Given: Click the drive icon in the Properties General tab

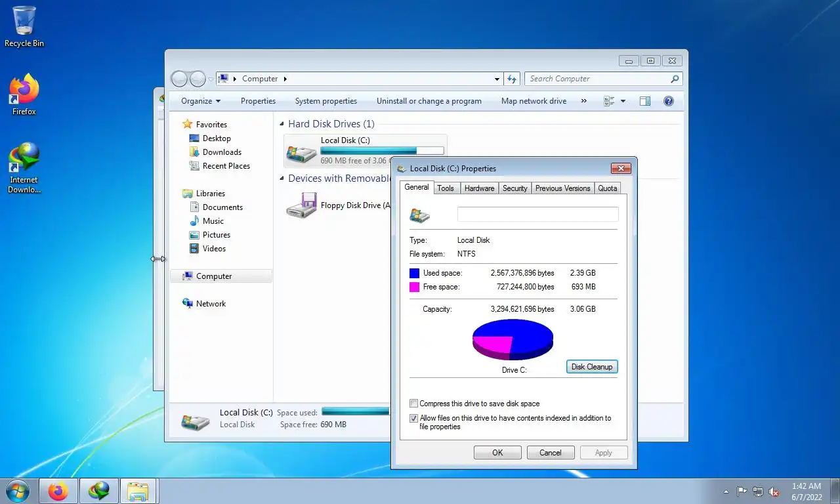Looking at the screenshot, I should [x=420, y=215].
